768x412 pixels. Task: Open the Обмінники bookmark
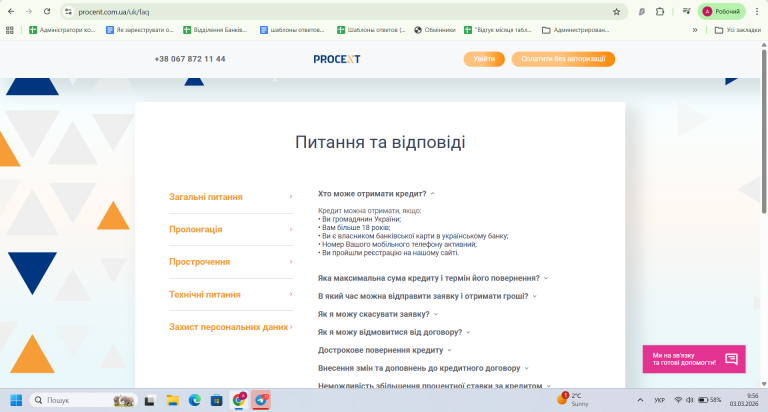(434, 30)
